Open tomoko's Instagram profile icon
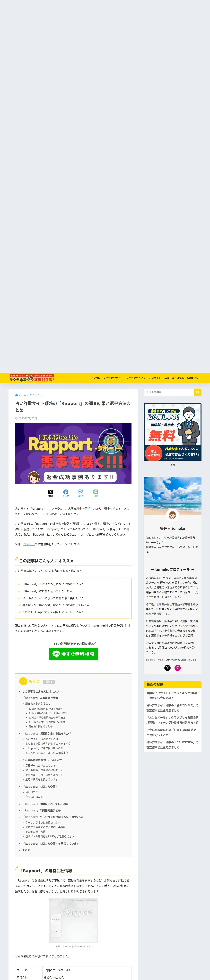 coord(178,668)
